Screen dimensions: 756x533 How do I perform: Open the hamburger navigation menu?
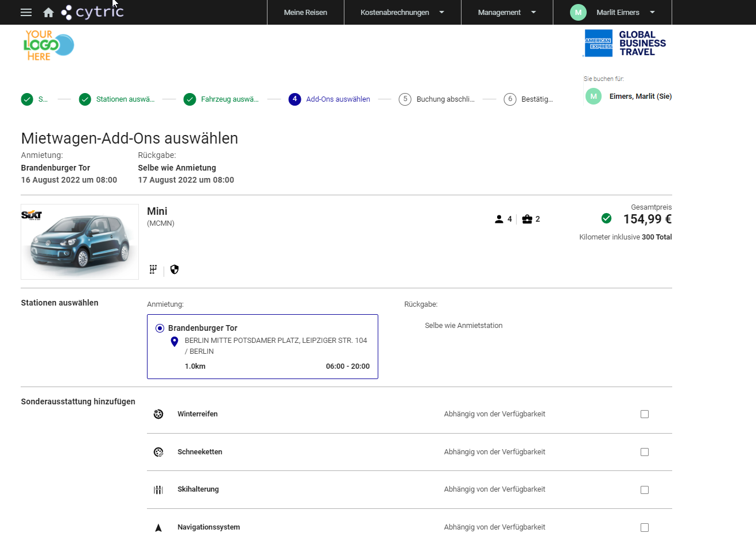[26, 12]
